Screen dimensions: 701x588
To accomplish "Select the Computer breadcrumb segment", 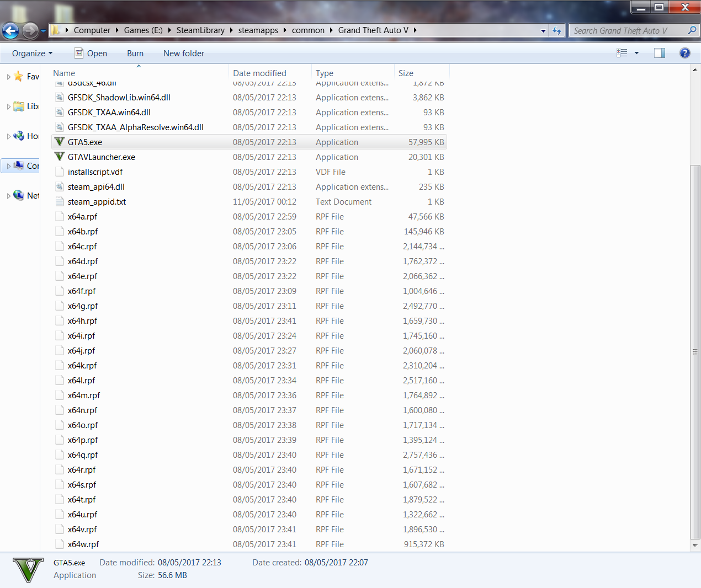I will [x=92, y=30].
